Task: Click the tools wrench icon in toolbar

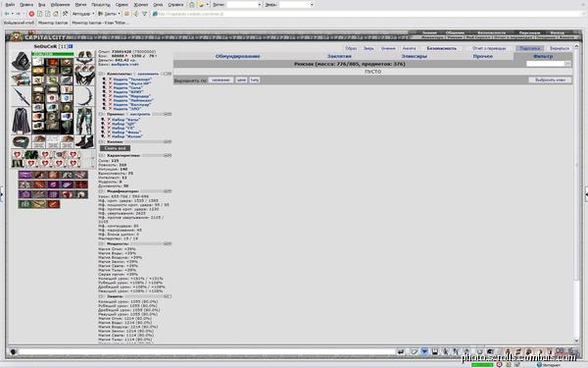Action: [65, 14]
